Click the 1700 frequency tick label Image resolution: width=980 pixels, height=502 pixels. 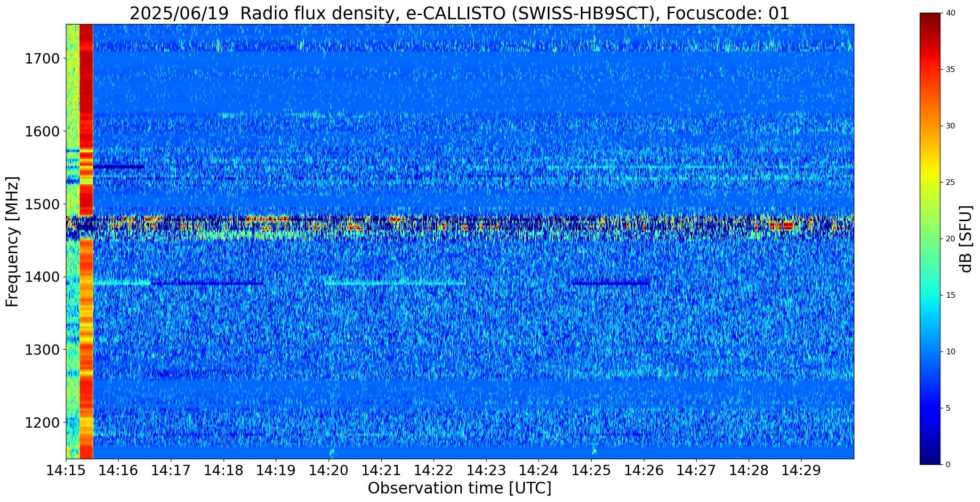42,58
